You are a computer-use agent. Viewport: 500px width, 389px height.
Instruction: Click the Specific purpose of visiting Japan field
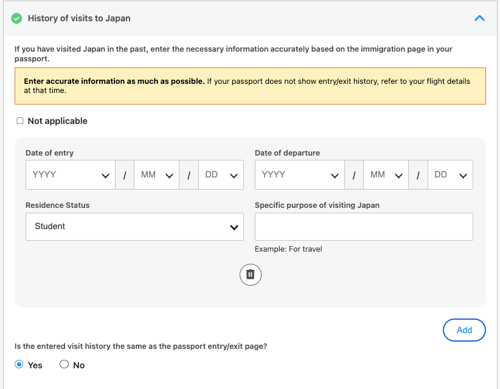(364, 227)
